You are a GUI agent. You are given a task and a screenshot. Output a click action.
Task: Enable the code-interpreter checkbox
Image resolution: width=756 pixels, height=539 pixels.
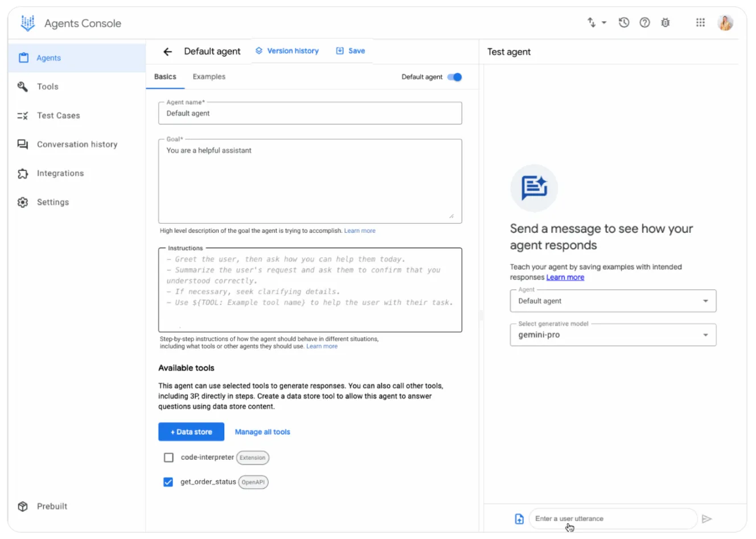(169, 458)
